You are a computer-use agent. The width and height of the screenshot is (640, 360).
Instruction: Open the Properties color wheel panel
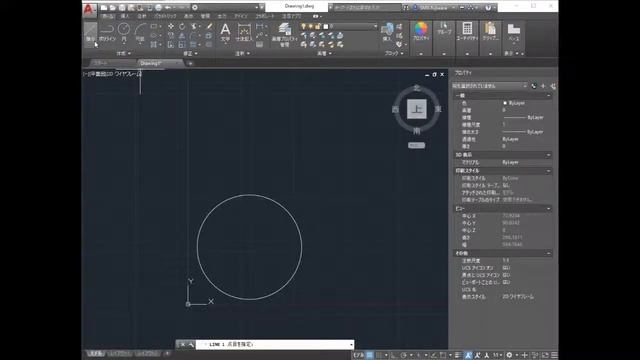(421, 32)
